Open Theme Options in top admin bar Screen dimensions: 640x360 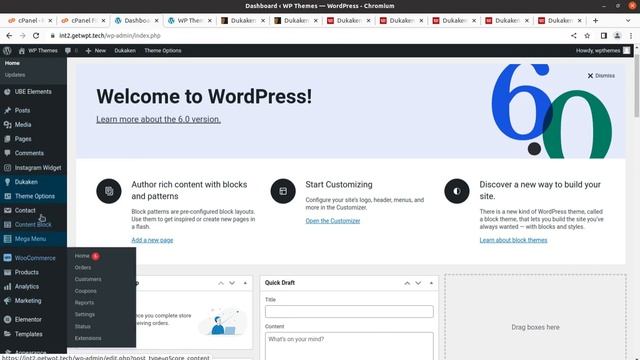(162, 51)
